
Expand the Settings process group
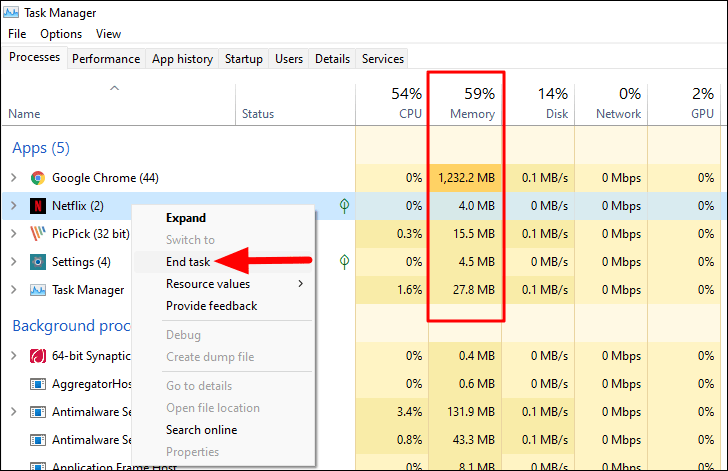click(x=13, y=262)
